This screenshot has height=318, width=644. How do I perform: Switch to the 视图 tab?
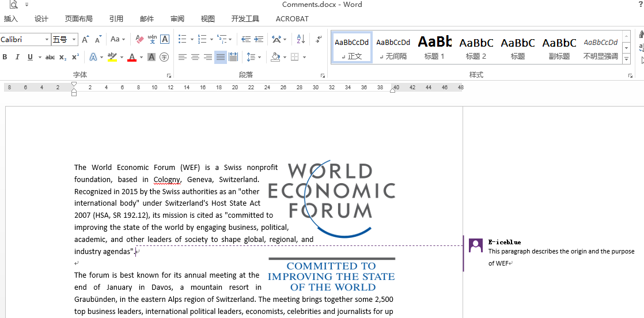click(208, 19)
